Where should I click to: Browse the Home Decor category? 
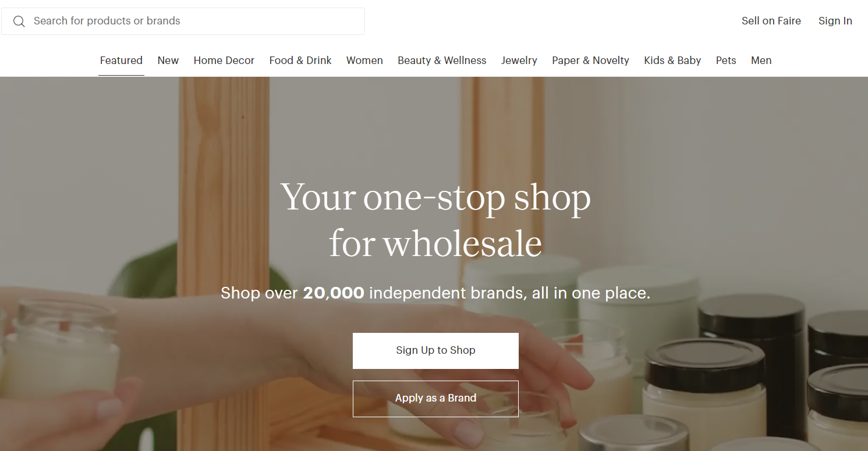click(x=224, y=61)
